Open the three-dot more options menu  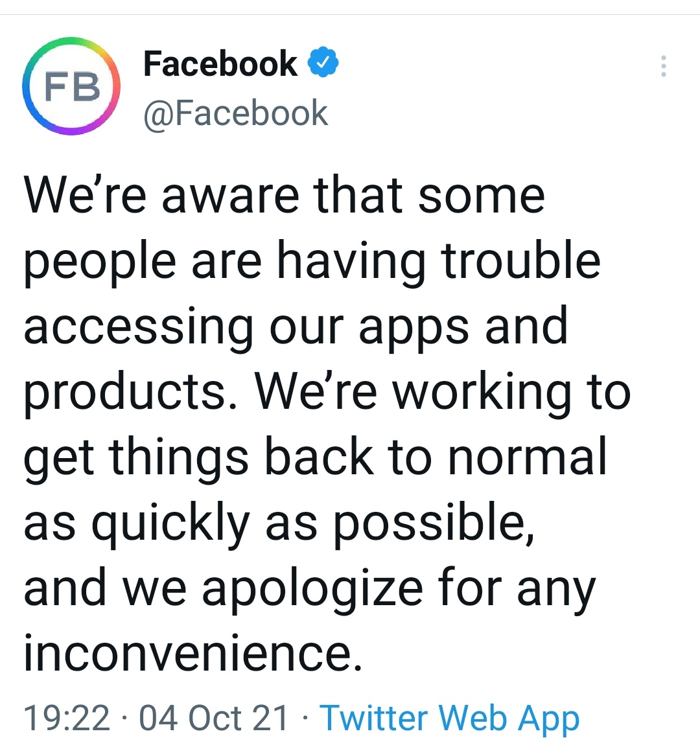pos(663,66)
